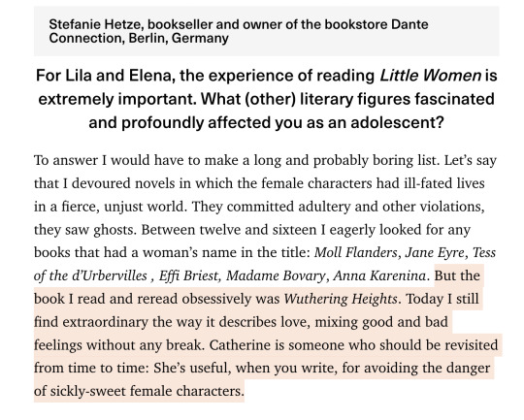Screen dimensions: 524x420
Task: Click the italic title Little Women in heading
Action: point(431,76)
